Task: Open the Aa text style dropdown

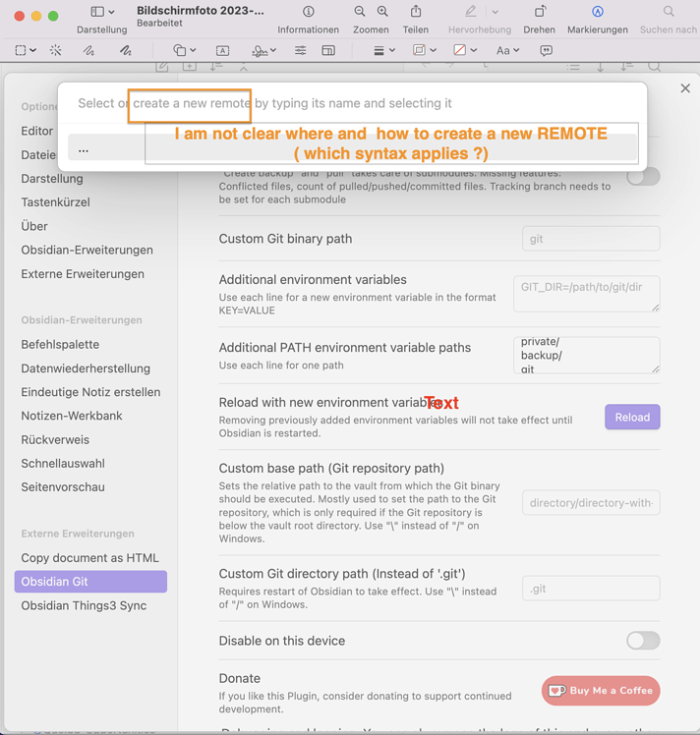Action: tap(507, 51)
